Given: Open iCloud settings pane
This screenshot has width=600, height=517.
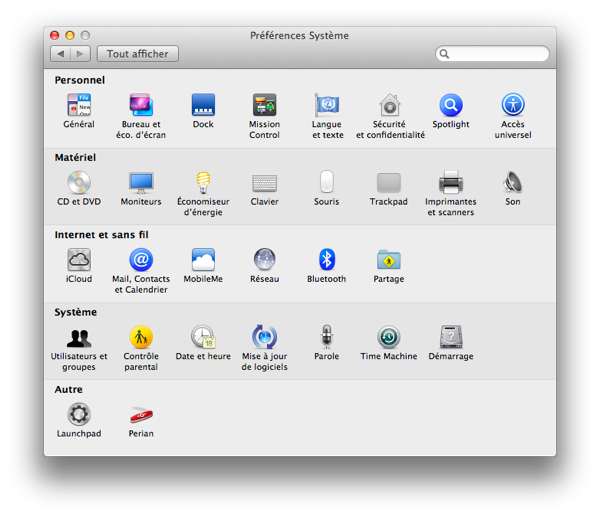Looking at the screenshot, I should tap(79, 260).
